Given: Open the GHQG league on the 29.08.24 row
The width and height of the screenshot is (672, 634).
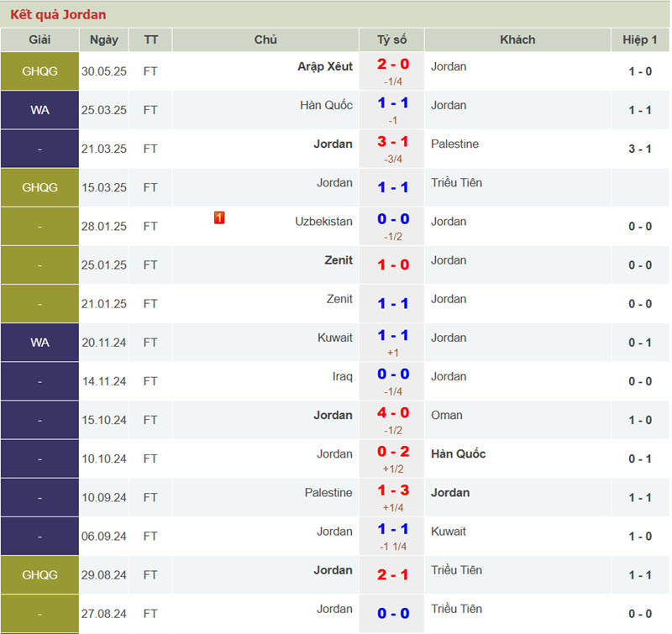Looking at the screenshot, I should tap(39, 575).
